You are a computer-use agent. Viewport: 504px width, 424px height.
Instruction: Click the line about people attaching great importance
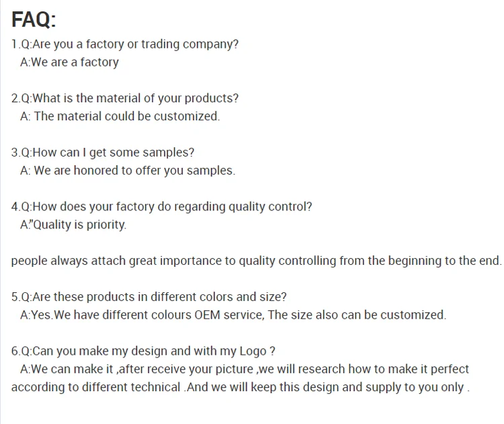click(x=257, y=261)
